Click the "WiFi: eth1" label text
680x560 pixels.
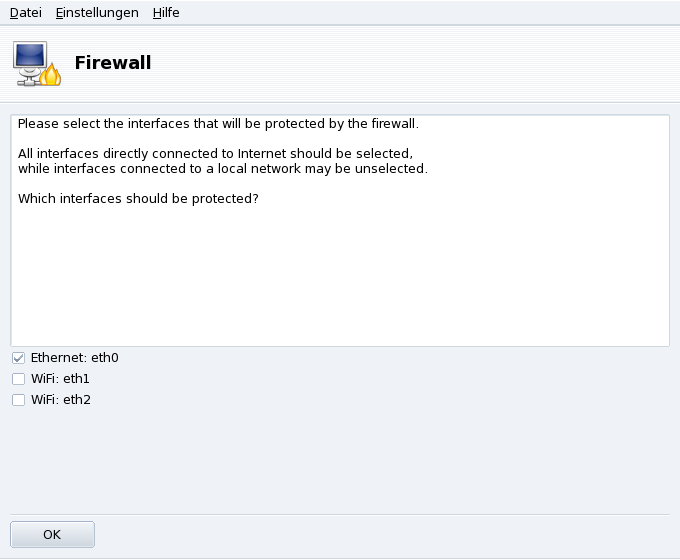[x=60, y=379]
